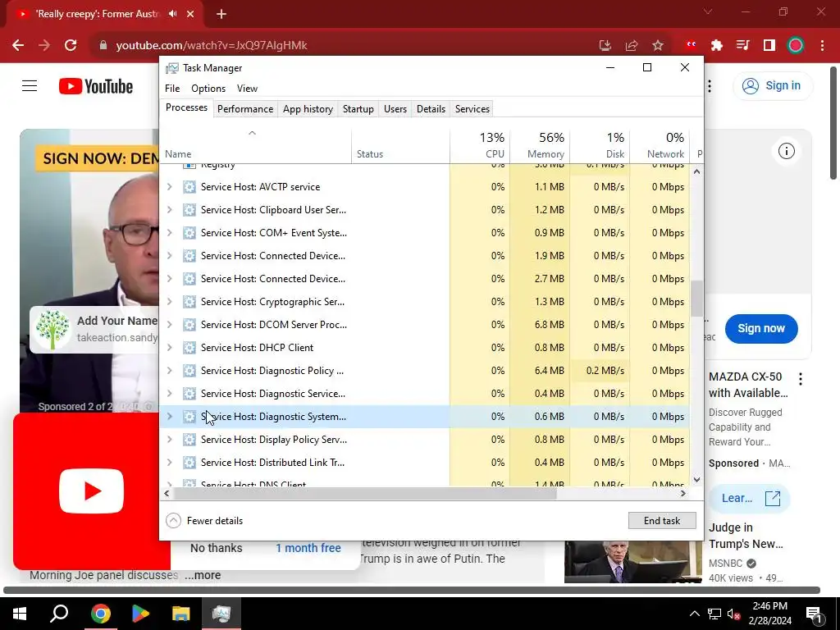Image resolution: width=840 pixels, height=630 pixels.
Task: Open MAZDA CX-50 ad options menu
Action: pyautogui.click(x=801, y=379)
